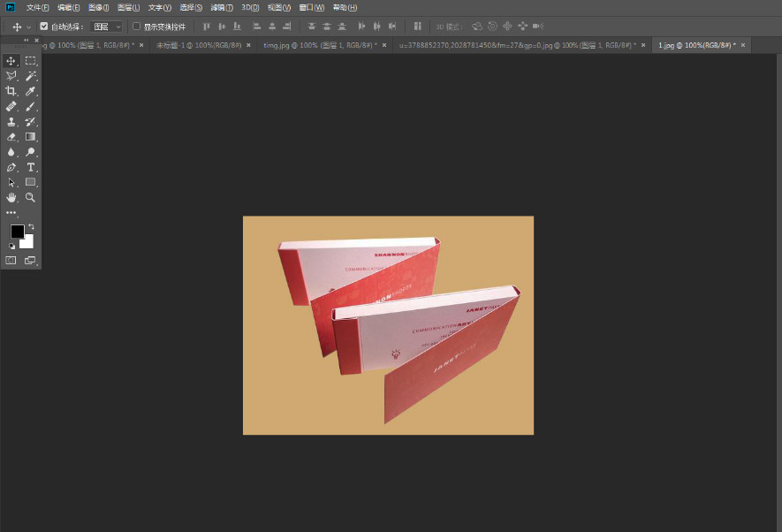Image resolution: width=782 pixels, height=532 pixels.
Task: Open the 图层 auto-select dropdown
Action: coord(107,27)
